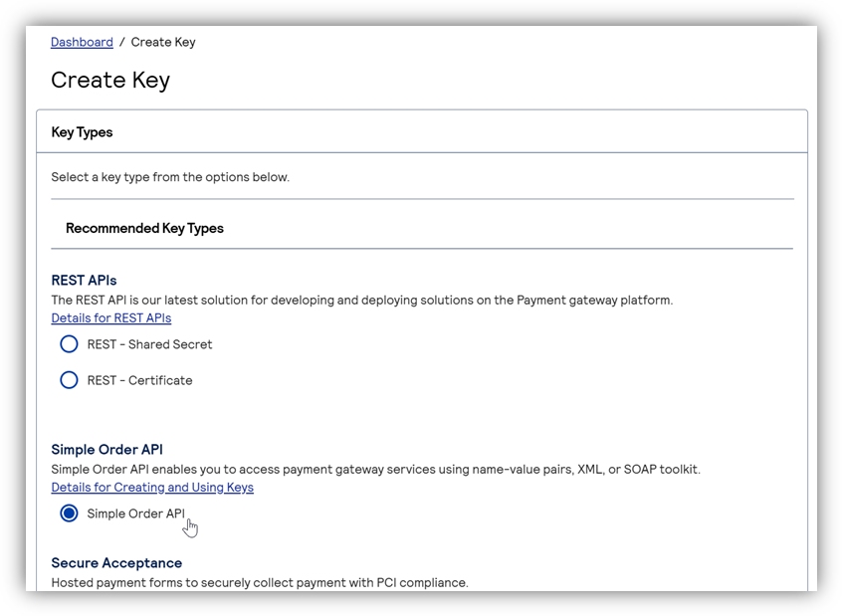Image resolution: width=842 pixels, height=616 pixels.
Task: Click 'Select a key type from the options below' text
Action: point(170,177)
